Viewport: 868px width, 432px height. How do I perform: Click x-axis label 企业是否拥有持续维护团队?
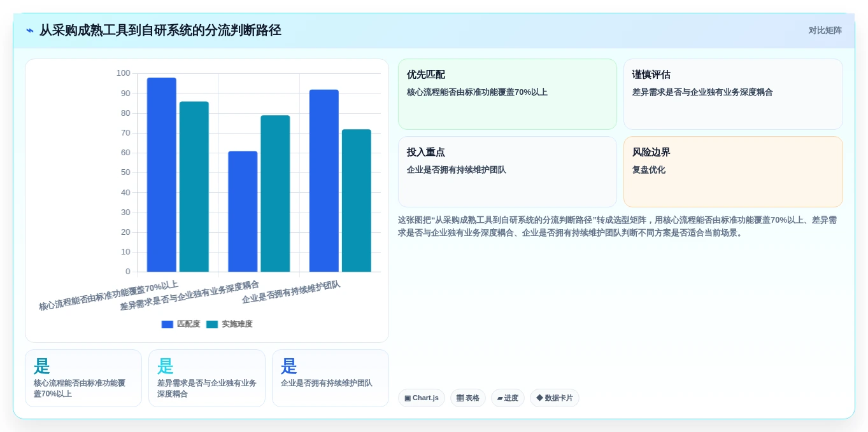291,293
